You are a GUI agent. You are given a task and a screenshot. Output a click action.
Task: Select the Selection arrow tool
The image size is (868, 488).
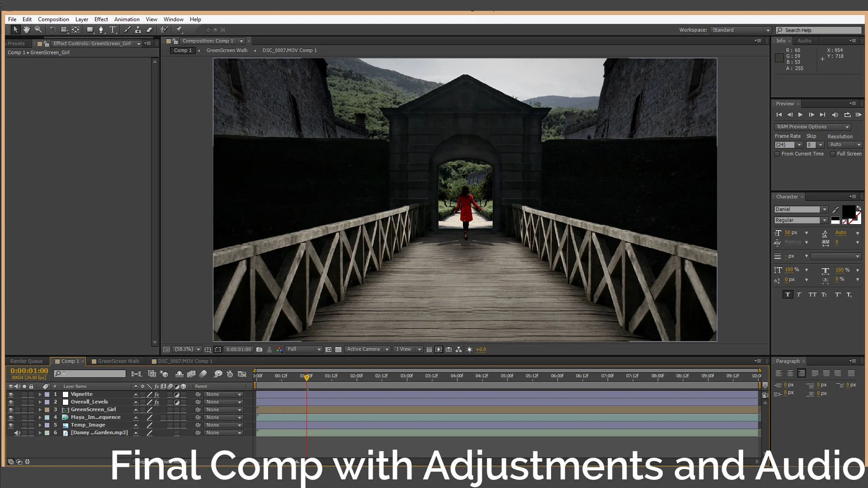tap(15, 30)
